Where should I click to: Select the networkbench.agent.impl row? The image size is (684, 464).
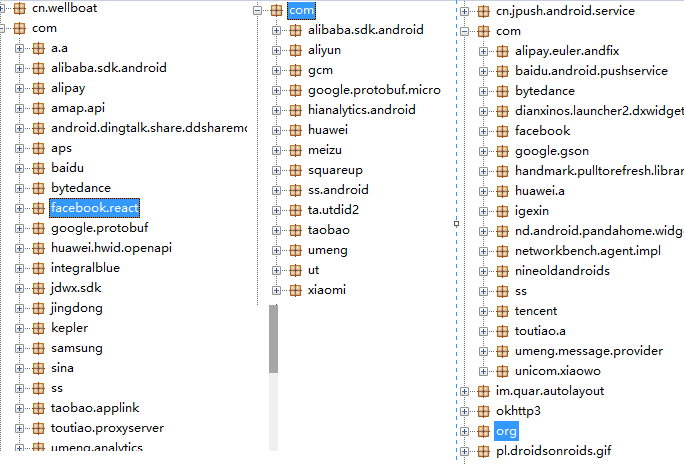[x=588, y=251]
